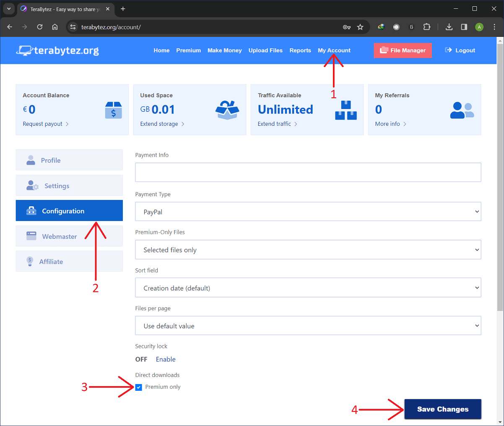Select the dollar box icon on Account Balance

[x=113, y=110]
